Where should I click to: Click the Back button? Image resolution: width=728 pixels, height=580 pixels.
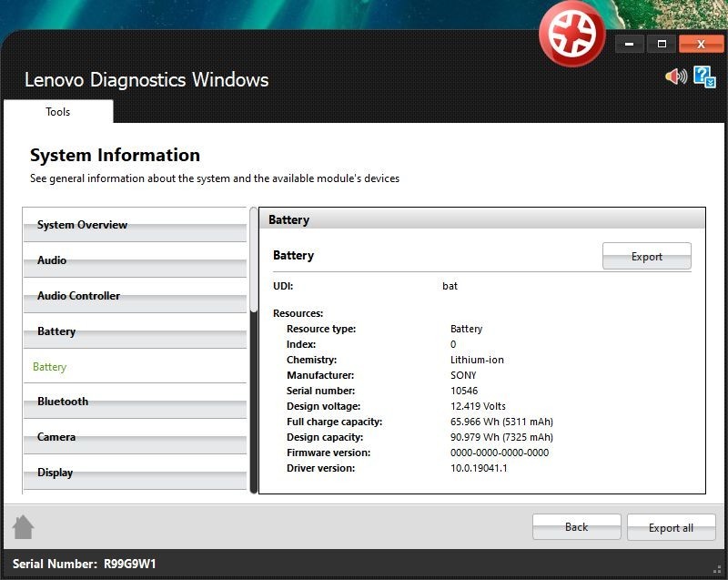pos(577,527)
